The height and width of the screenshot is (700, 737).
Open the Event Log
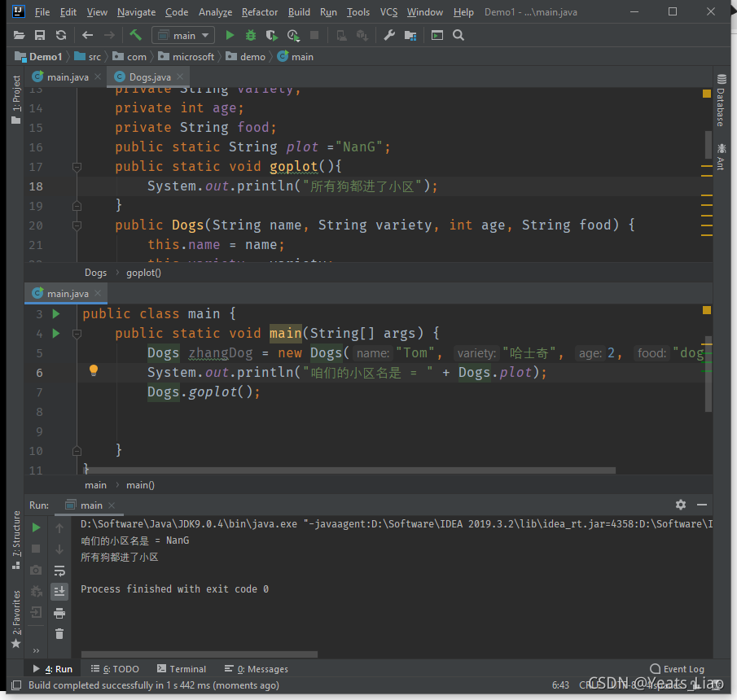pos(677,669)
